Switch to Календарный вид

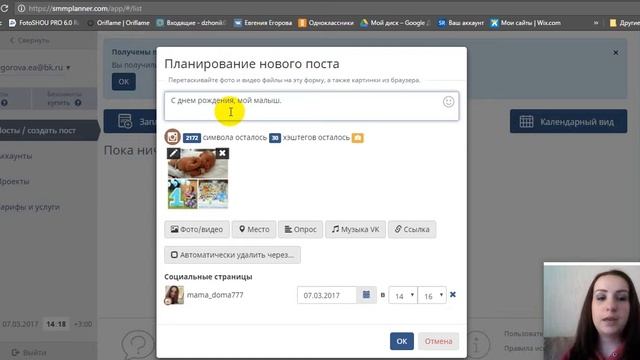(x=568, y=121)
